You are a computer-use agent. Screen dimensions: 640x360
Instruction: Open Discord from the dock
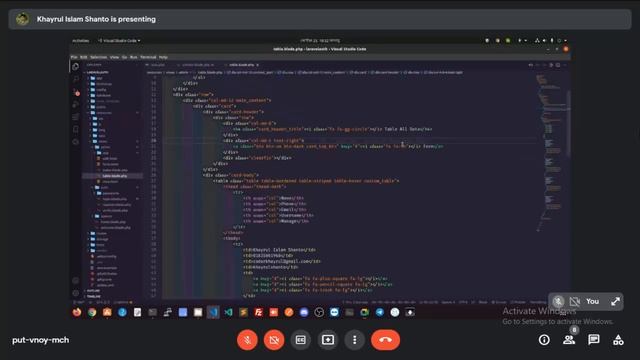[304, 312]
